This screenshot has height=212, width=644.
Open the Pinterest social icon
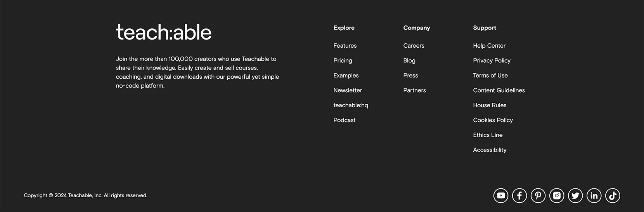(x=538, y=196)
